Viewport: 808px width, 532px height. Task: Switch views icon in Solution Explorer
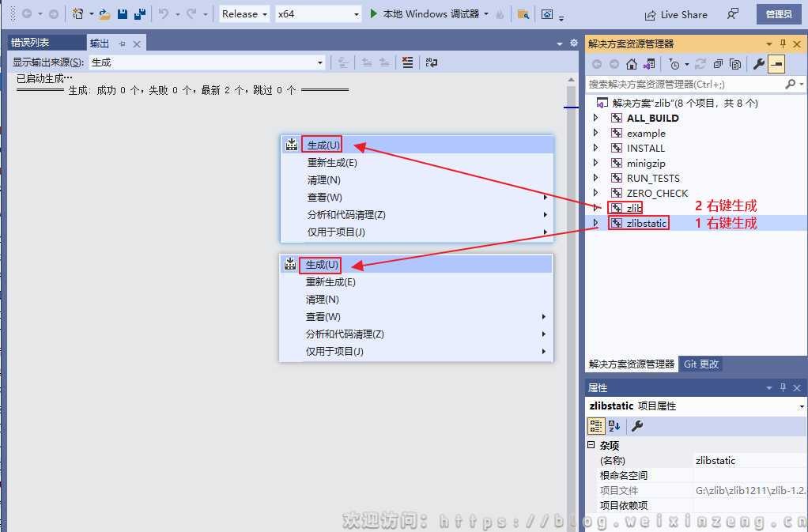click(649, 64)
